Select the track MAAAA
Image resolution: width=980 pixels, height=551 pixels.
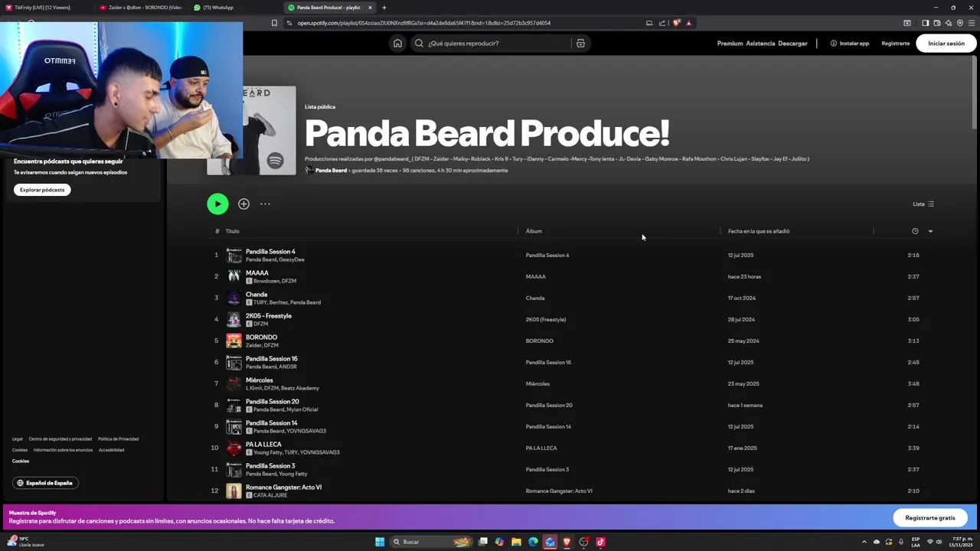click(257, 272)
